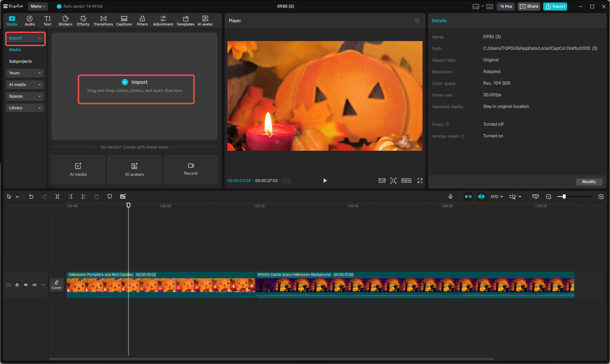Open the Stickers panel
Screen dimensions: 610x364
pos(65,20)
